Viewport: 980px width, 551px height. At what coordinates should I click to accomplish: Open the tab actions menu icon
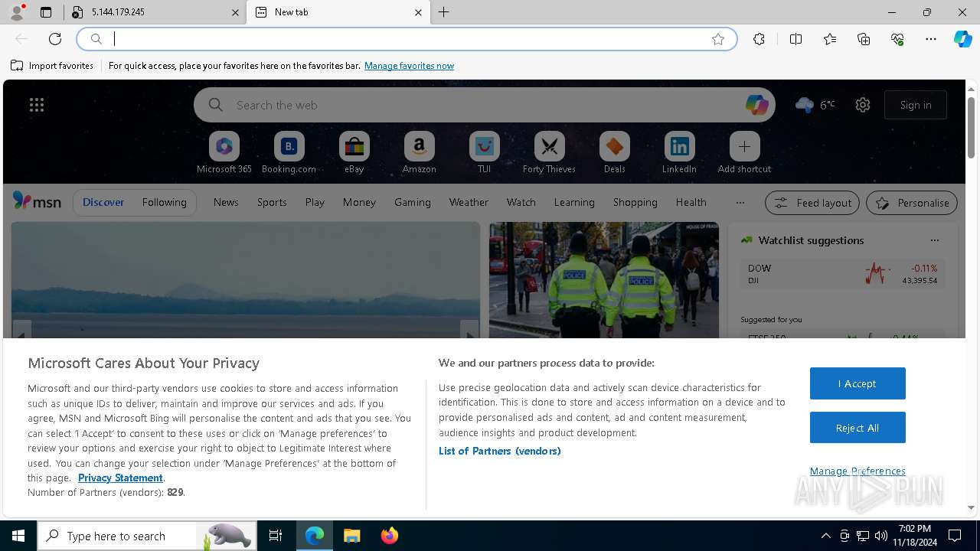coord(46,12)
